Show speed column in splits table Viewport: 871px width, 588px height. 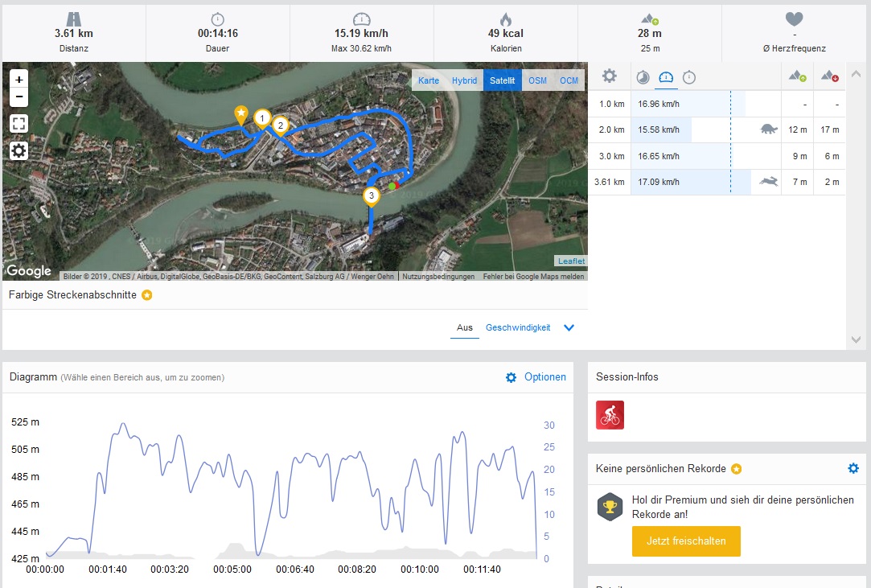(665, 77)
